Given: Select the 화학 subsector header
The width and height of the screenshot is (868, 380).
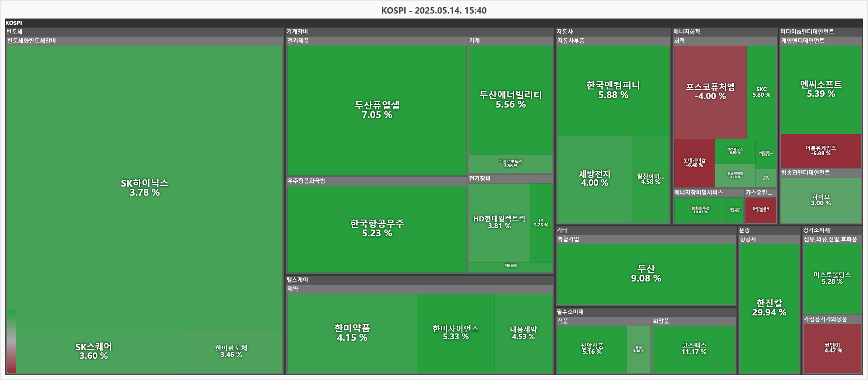Looking at the screenshot, I should (x=725, y=41).
